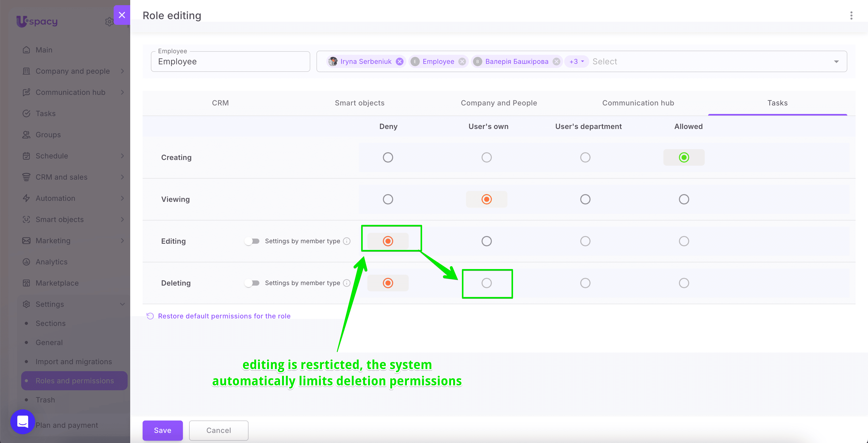Image resolution: width=868 pixels, height=443 pixels.
Task: Set Creating permission to Deny
Action: coord(388,157)
